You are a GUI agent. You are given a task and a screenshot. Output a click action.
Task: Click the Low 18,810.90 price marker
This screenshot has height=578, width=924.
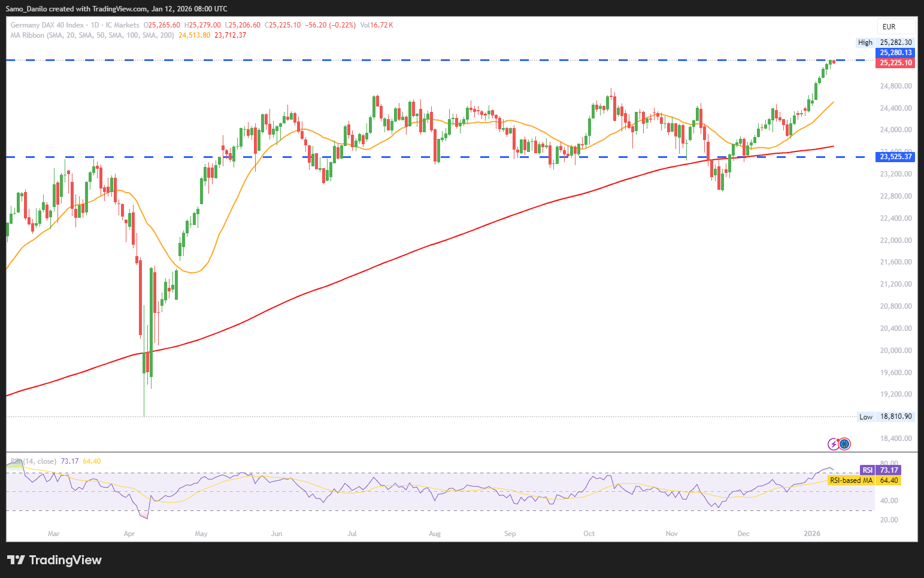pos(886,416)
